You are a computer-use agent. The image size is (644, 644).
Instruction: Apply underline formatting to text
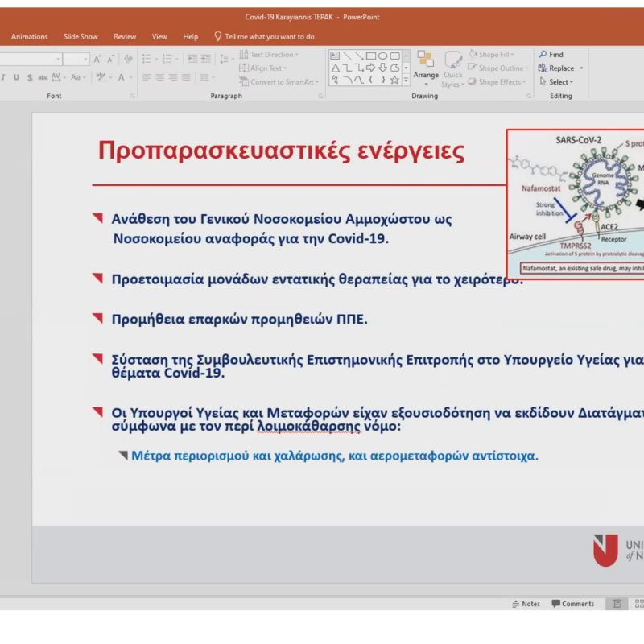point(16,78)
